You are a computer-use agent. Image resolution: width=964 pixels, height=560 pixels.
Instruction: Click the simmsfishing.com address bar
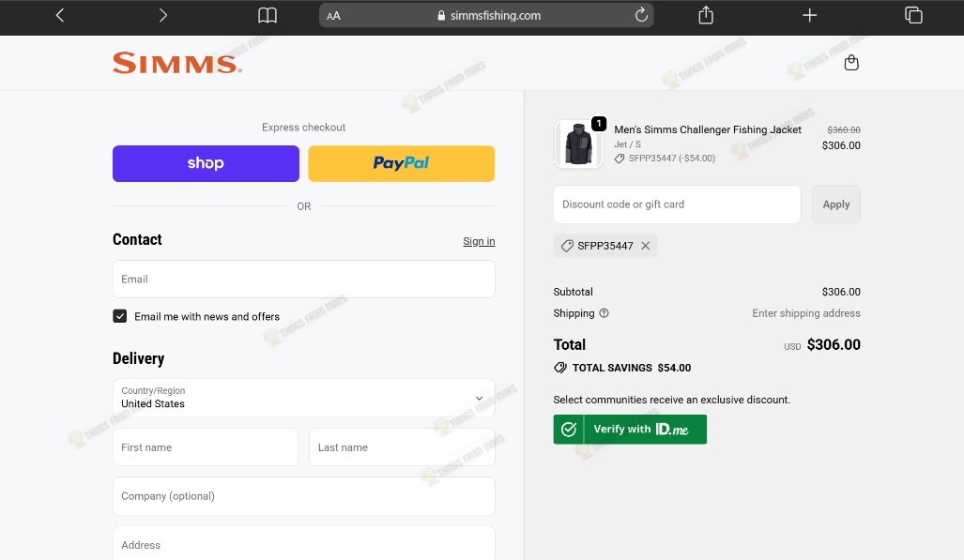485,15
